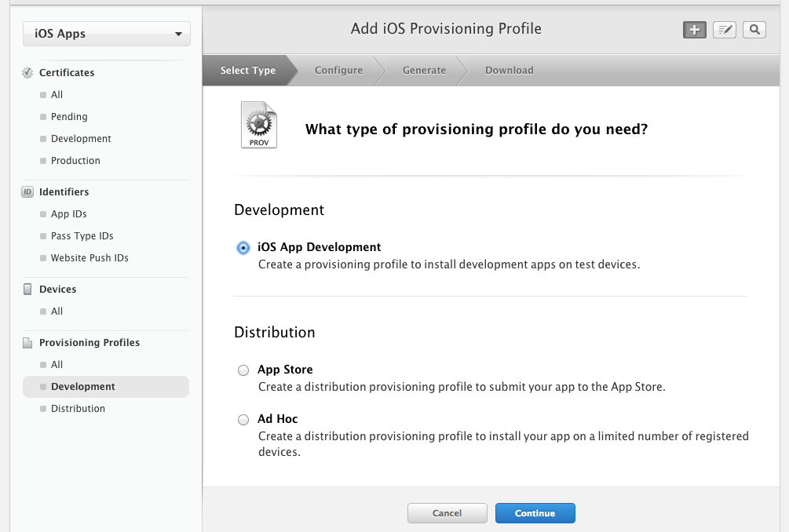Click the Identifiers ID icon

(x=27, y=192)
